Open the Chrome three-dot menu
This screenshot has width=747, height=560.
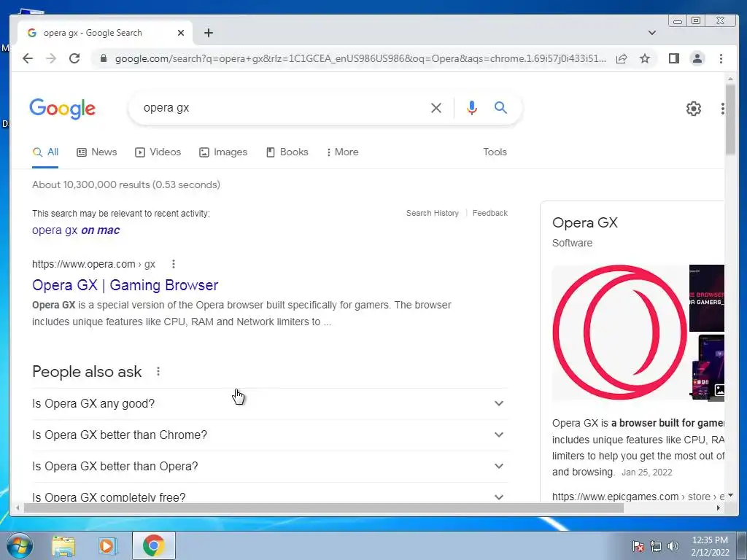721,58
